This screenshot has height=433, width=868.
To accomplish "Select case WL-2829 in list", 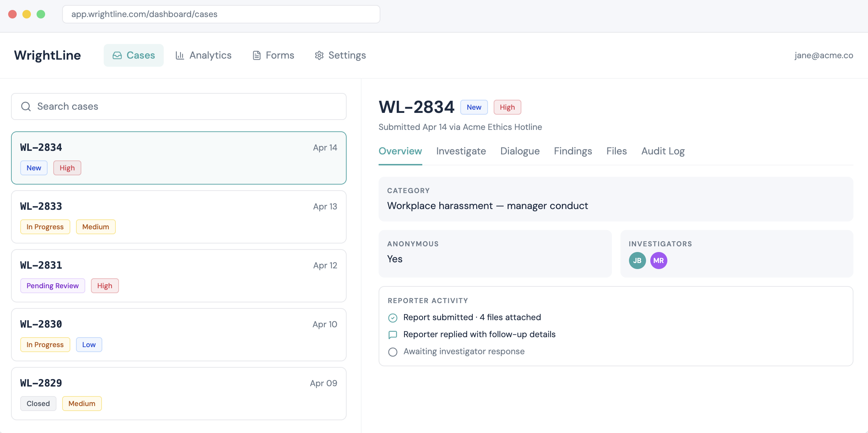I will click(179, 394).
